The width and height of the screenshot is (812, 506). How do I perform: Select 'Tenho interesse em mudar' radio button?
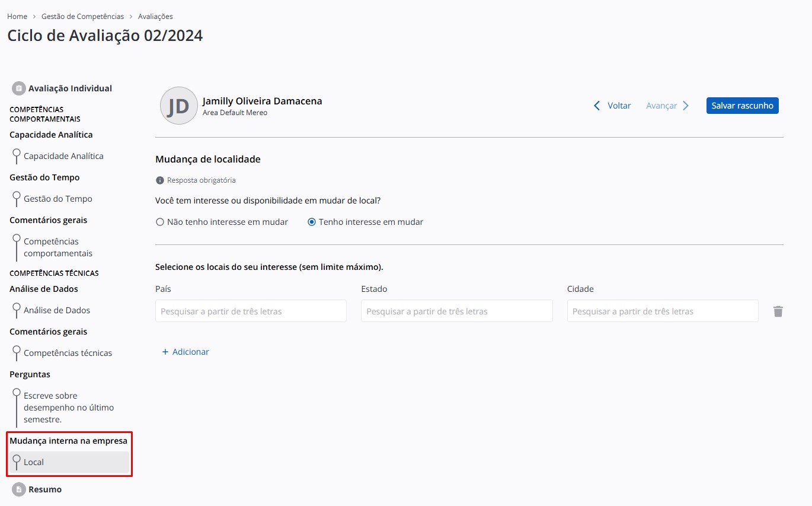312,222
